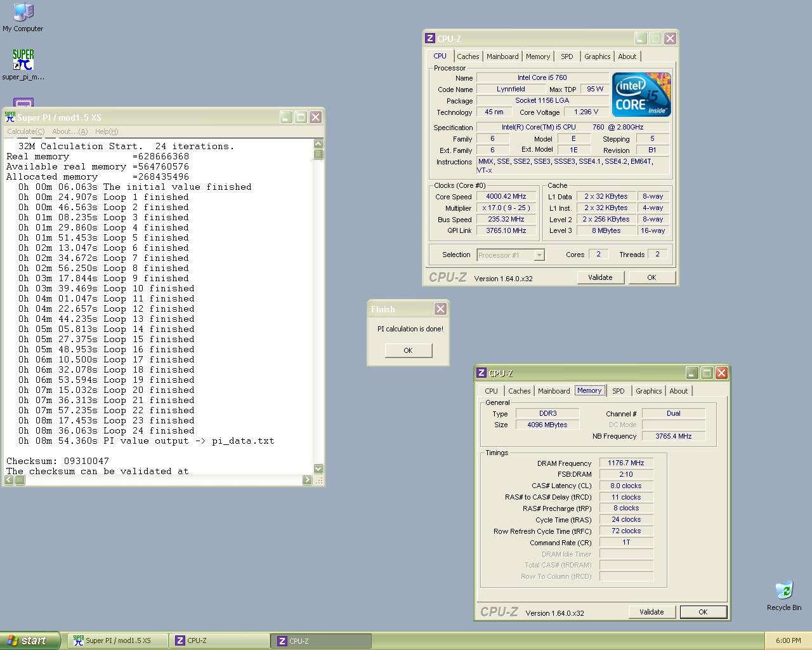Click the DRAM Frequency value 1176.7 MHz
This screenshot has width=812, height=650.
point(626,463)
